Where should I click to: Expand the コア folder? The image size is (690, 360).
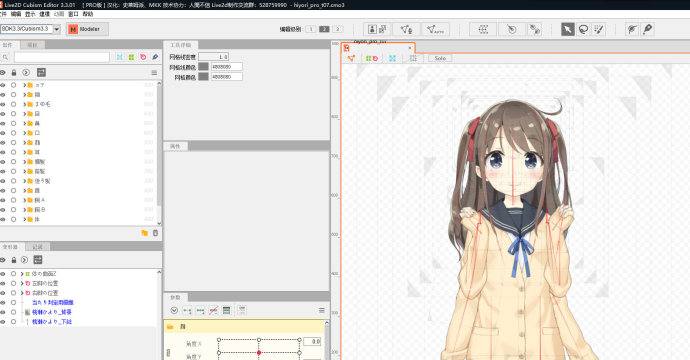tap(25, 85)
